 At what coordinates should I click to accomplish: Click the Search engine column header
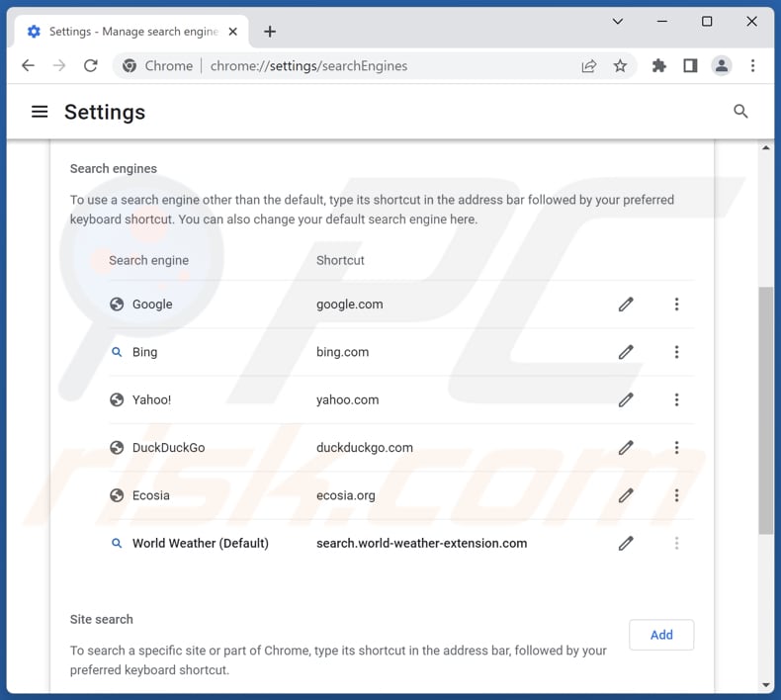(x=149, y=260)
